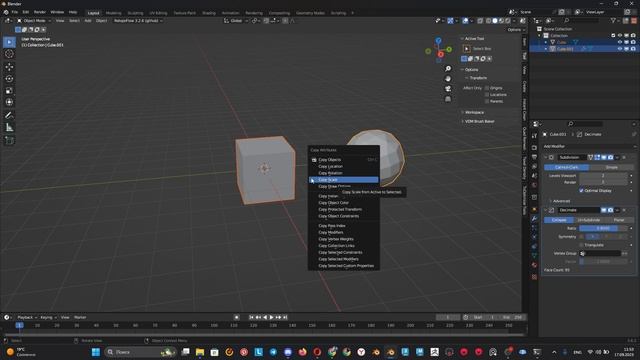Choose Copy Object Color menu entry
The image size is (640, 360).
[344, 202]
